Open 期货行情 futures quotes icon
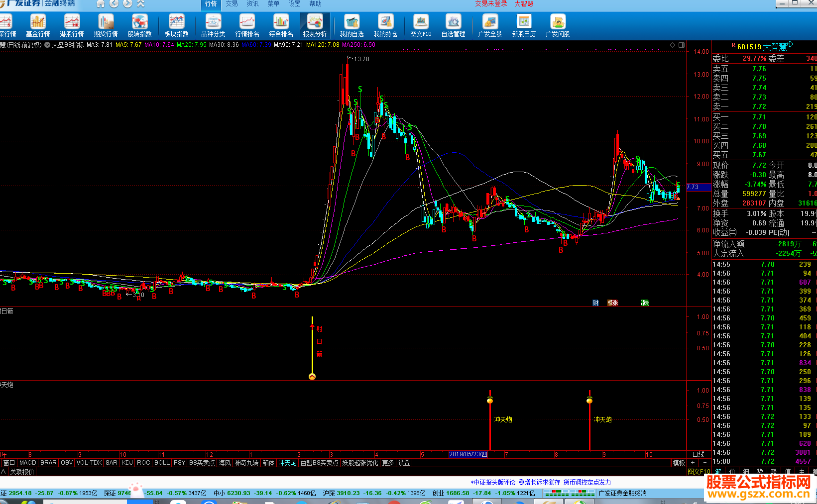817x504 pixels. [x=106, y=25]
